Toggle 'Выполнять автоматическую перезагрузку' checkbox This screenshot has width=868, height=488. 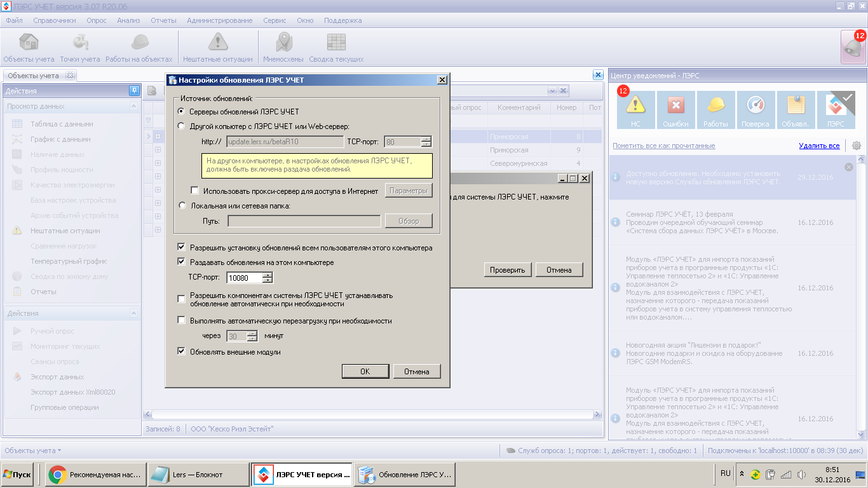182,320
